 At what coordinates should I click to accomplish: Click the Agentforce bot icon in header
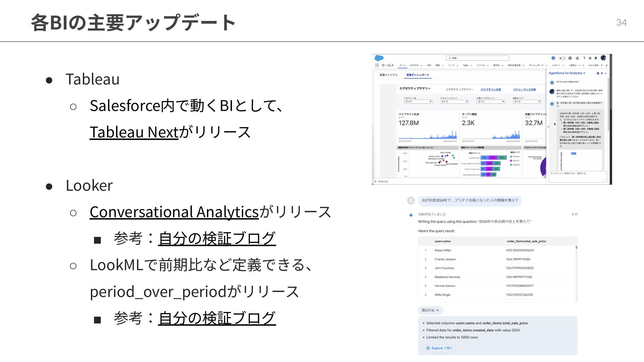click(x=553, y=58)
